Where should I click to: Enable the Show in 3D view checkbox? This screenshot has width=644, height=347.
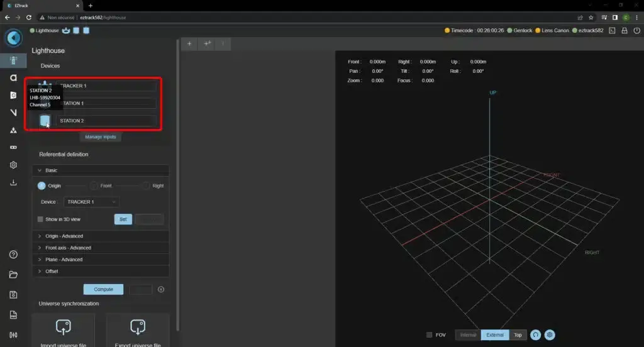tap(40, 219)
